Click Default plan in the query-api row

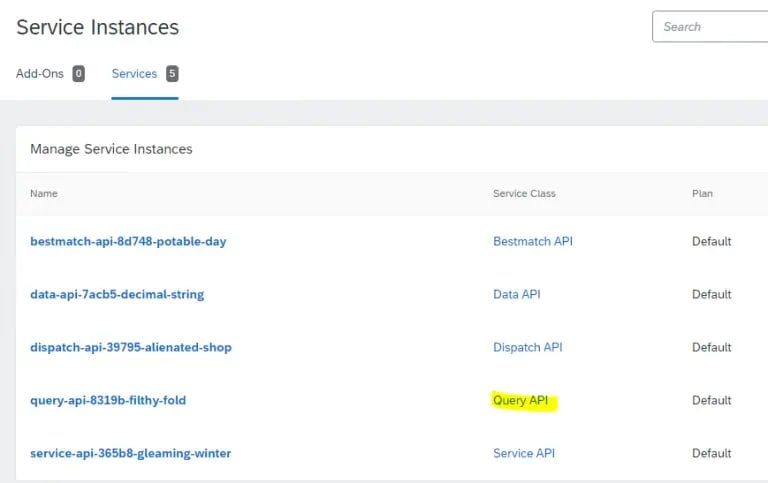point(711,400)
